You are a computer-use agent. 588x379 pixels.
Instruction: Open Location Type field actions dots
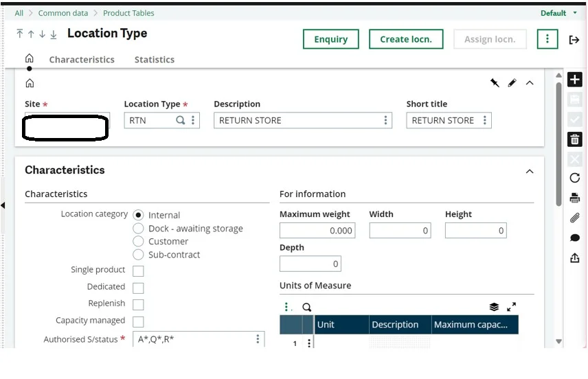(193, 120)
